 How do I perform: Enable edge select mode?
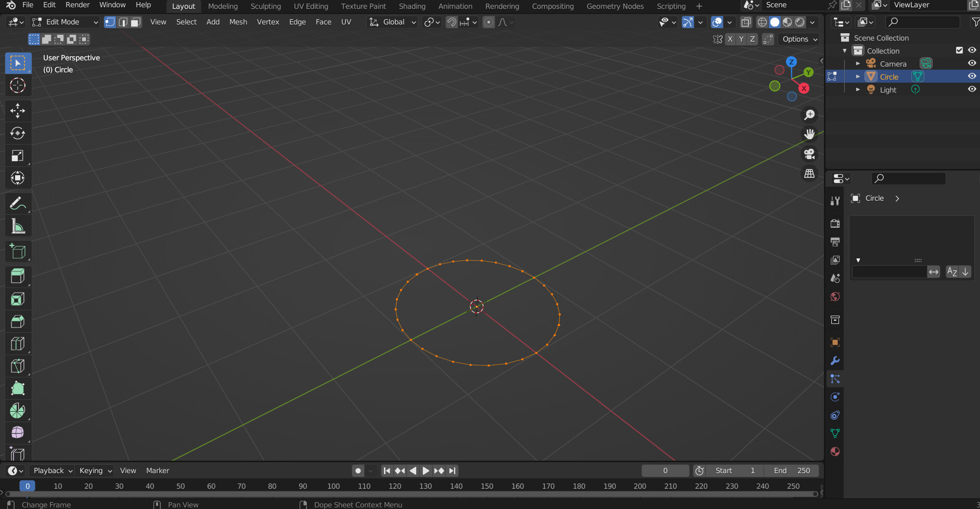123,22
